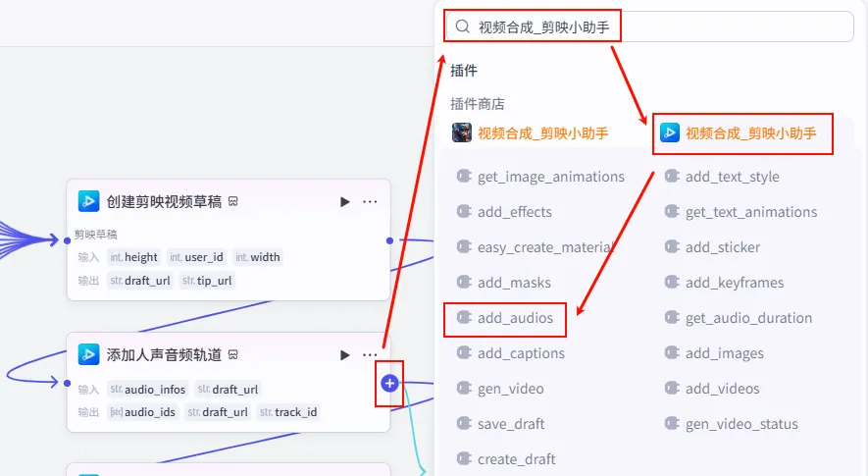Select the blue-icon 视频合成_剪映小助手 plugin

[x=739, y=133]
